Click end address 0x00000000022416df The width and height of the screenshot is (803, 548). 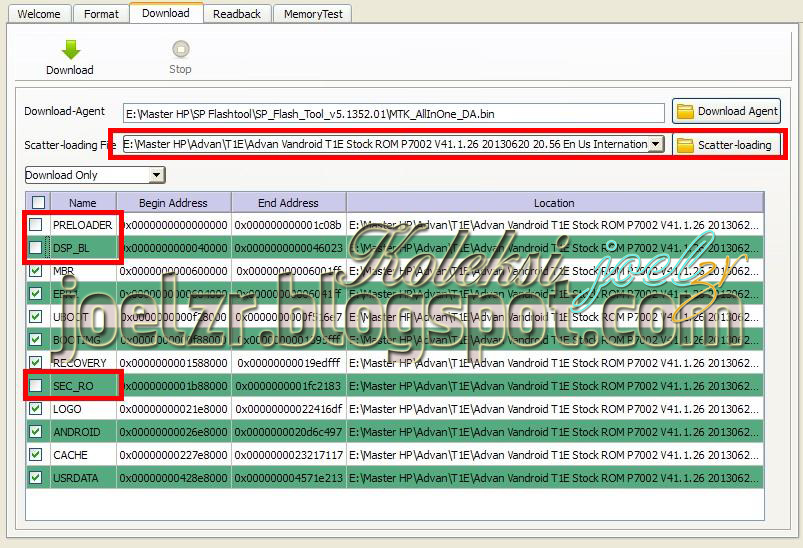pos(288,409)
